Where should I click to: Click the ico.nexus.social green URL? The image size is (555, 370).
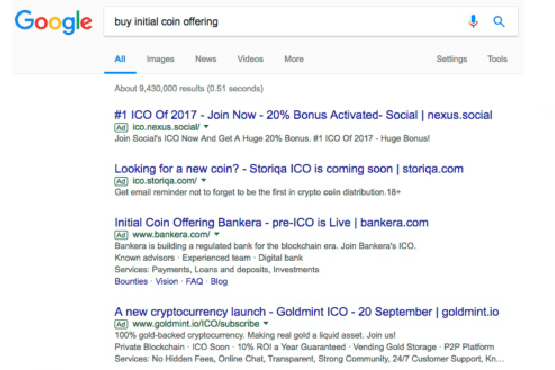point(166,127)
